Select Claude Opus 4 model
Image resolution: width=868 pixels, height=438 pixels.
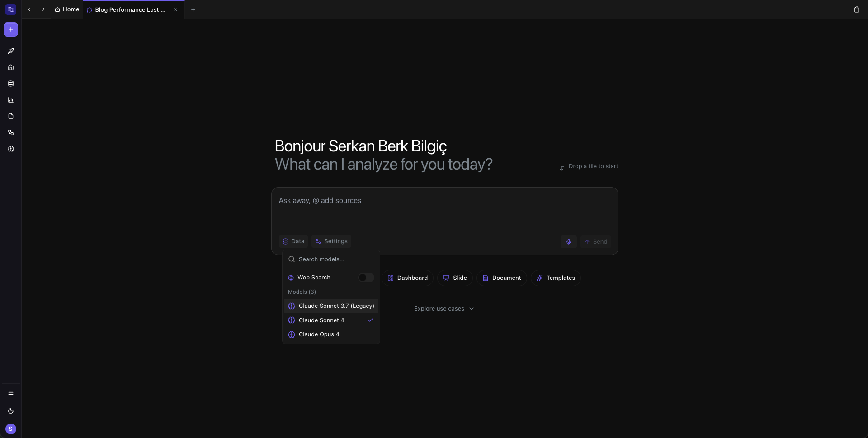(331, 334)
